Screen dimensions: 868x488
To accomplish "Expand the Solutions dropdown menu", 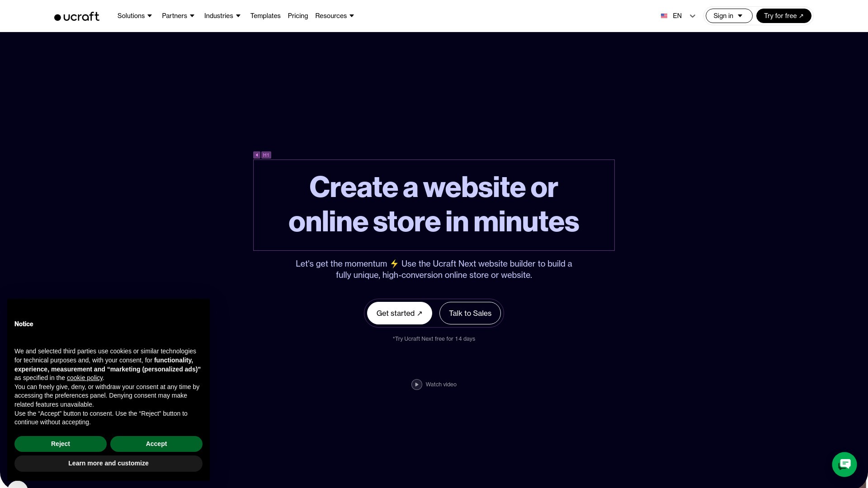I will (135, 16).
